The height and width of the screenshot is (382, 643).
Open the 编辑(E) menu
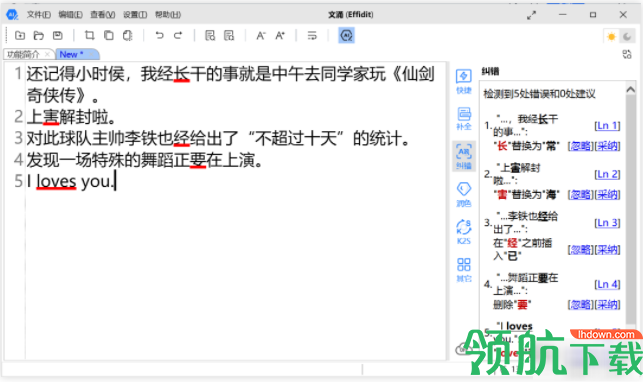[x=70, y=15]
